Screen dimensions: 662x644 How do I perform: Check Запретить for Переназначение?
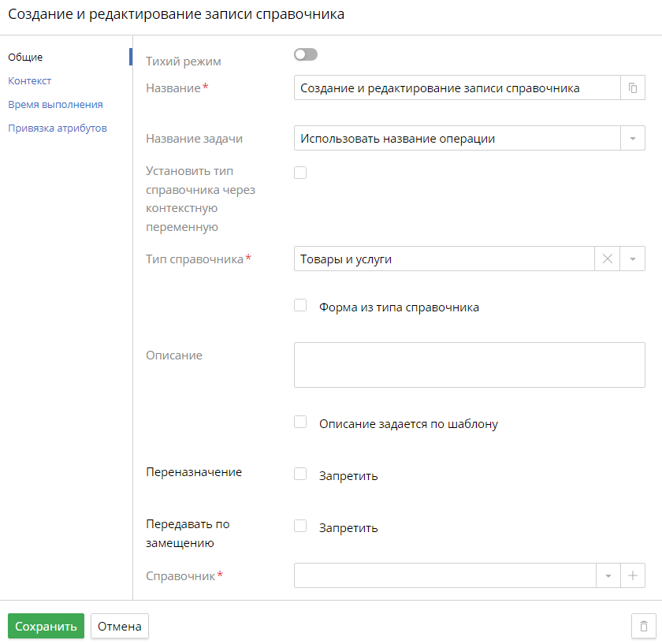(x=300, y=474)
